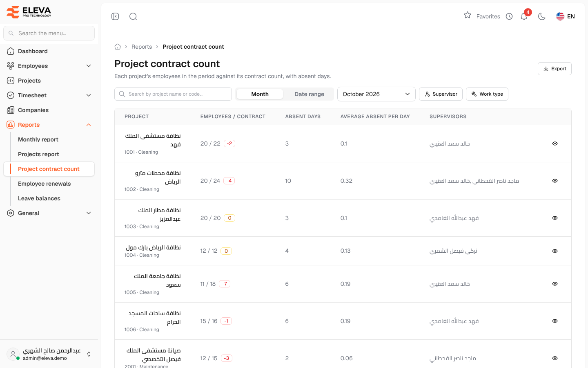Open the user account switcher
588x368 pixels.
pos(49,354)
